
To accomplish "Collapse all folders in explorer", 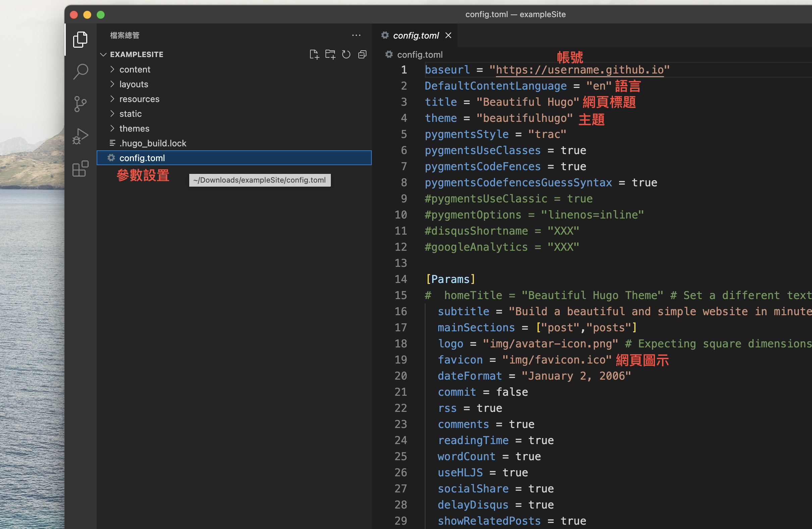I will (x=362, y=55).
